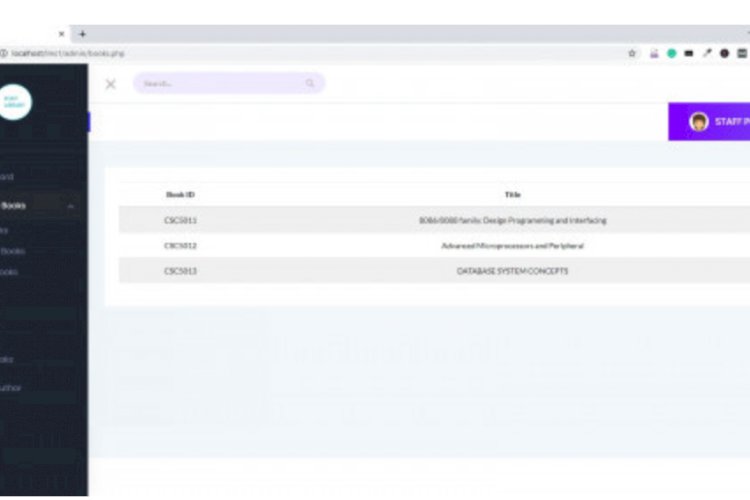Click the round library logo in sidebar
Screen dimensions: 750x500
(15, 102)
